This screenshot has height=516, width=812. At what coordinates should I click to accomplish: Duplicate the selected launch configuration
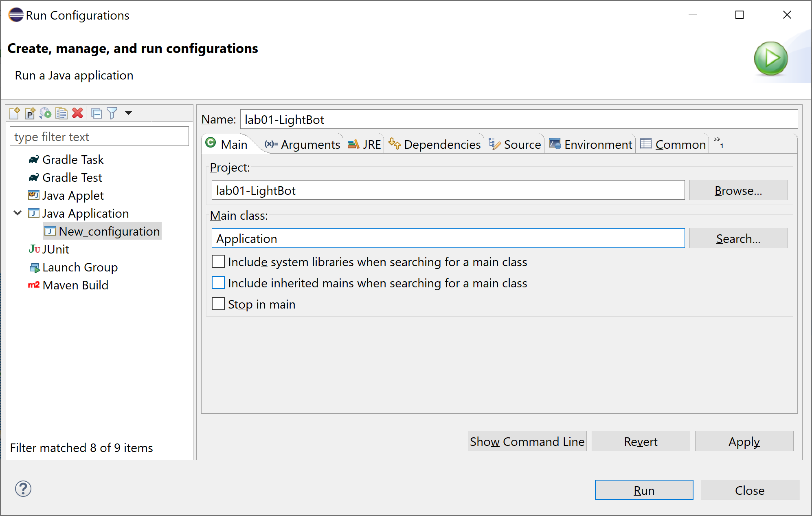[x=61, y=113]
